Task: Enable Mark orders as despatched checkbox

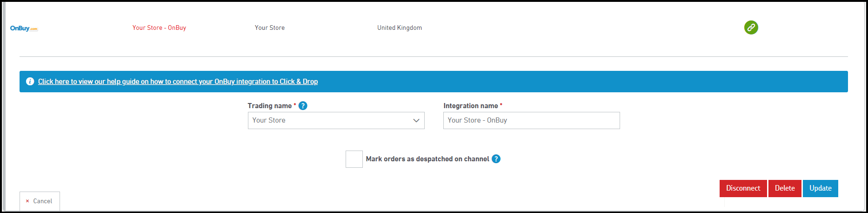Action: [354, 159]
